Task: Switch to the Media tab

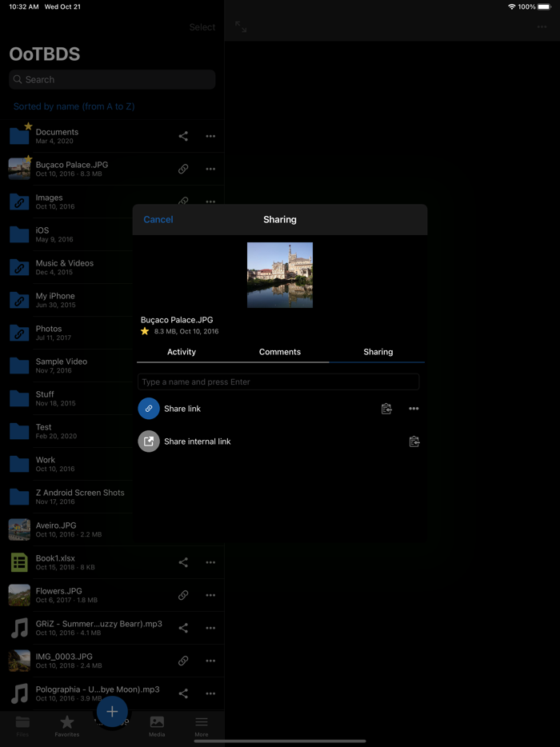Action: [157, 726]
